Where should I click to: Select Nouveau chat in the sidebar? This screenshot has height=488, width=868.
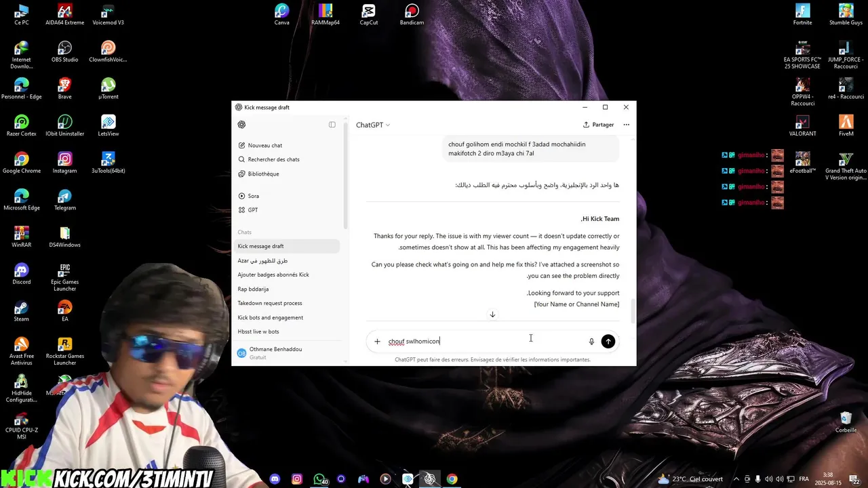point(288,145)
